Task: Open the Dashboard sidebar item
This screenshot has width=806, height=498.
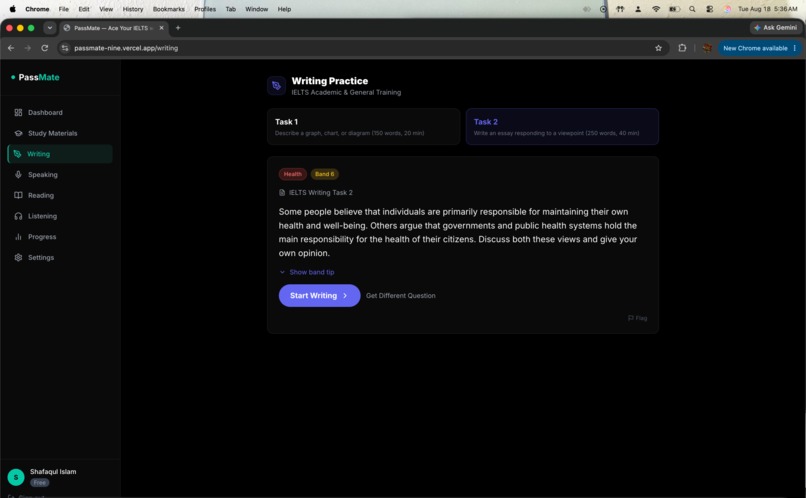Action: click(60, 113)
